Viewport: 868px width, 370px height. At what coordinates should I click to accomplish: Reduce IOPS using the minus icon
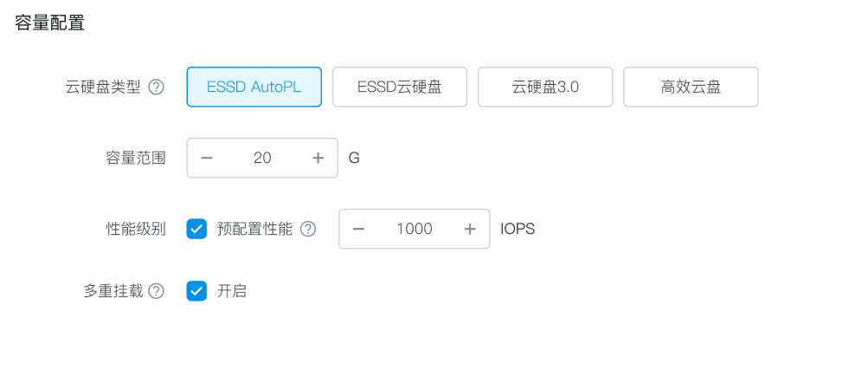coord(358,229)
